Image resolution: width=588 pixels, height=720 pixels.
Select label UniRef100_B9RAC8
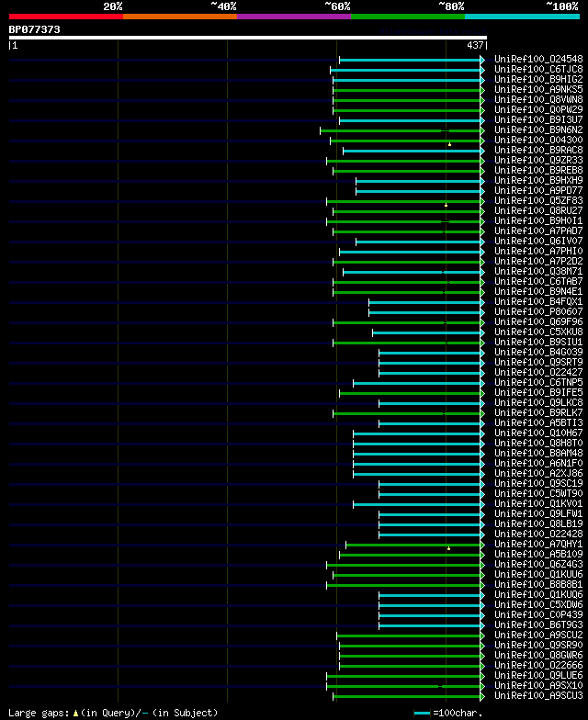point(538,151)
